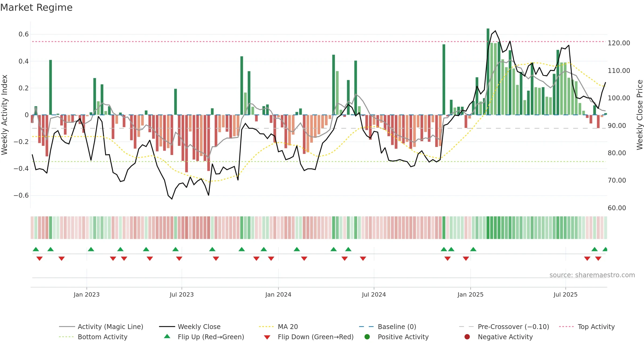Click the Jan 2024 axis label
644x362 pixels.
click(278, 294)
